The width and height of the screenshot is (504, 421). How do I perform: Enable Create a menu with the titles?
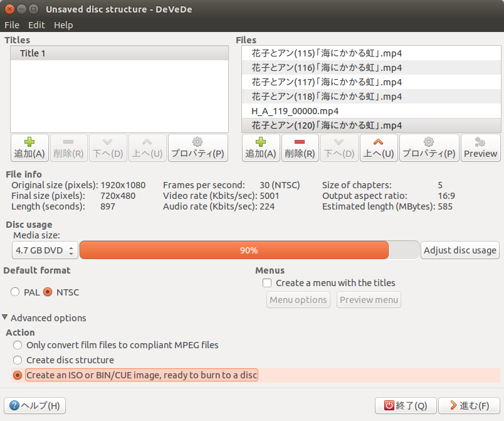coord(267,283)
